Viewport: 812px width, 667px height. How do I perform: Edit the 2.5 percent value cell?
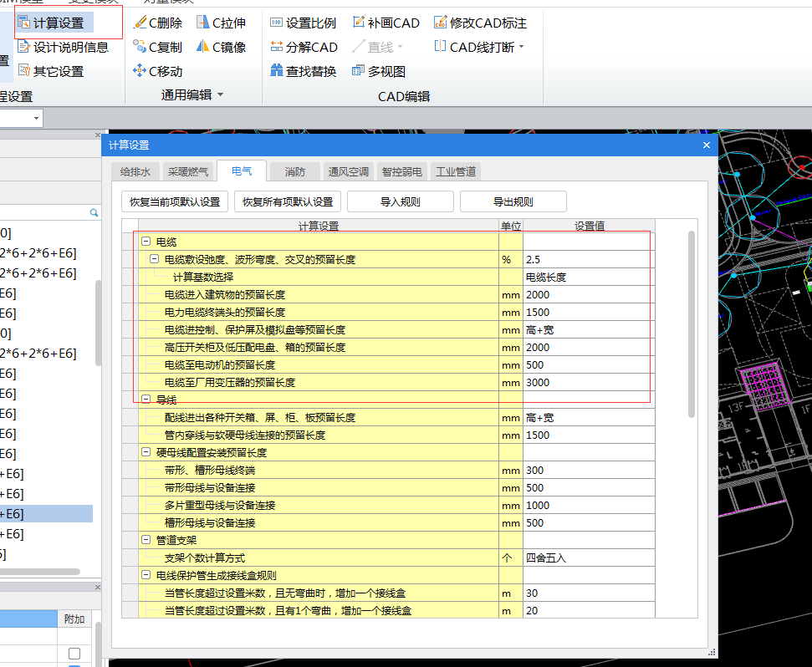tap(589, 259)
